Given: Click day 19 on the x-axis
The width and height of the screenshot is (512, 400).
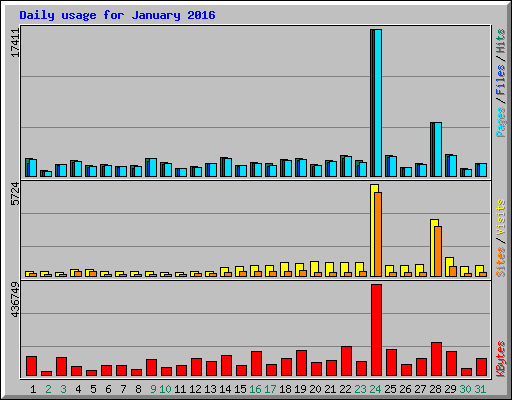Looking at the screenshot, I should (300, 389).
